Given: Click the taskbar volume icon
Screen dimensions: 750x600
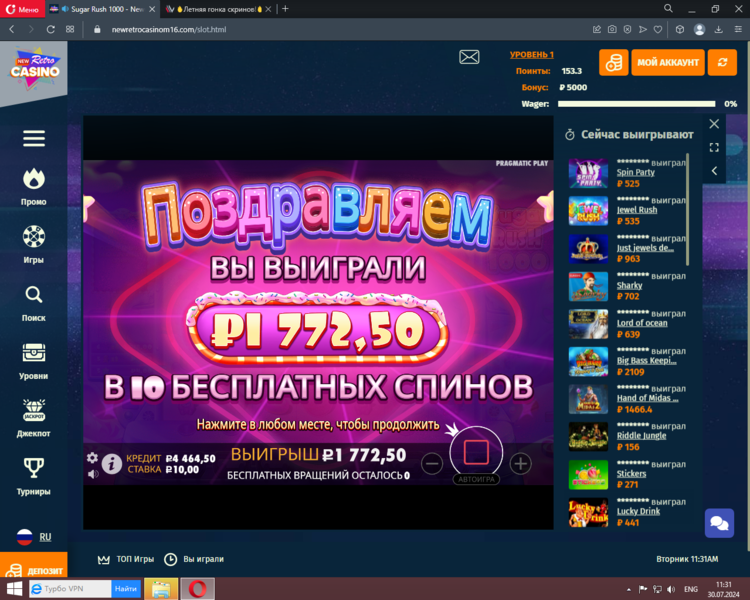Looking at the screenshot, I should [671, 589].
